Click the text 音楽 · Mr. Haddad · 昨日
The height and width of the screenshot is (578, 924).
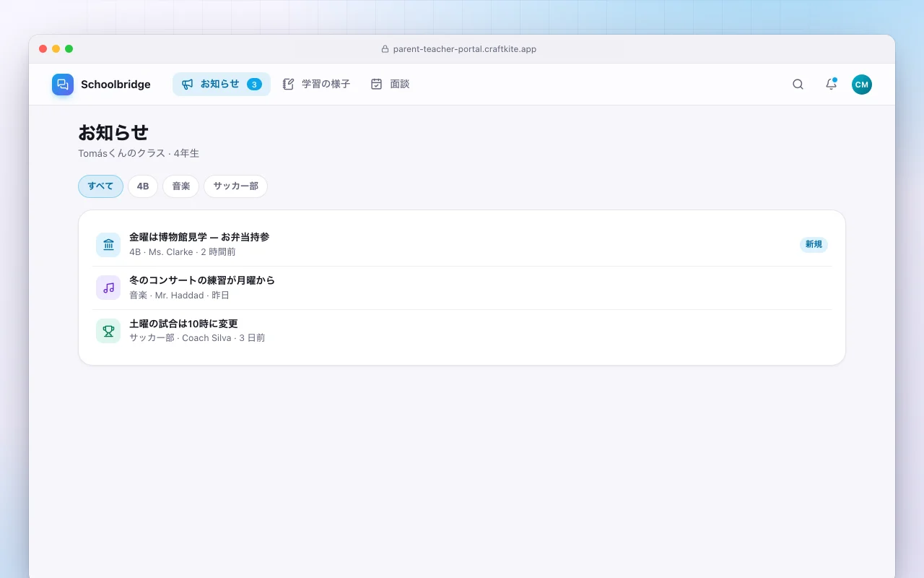click(x=180, y=296)
